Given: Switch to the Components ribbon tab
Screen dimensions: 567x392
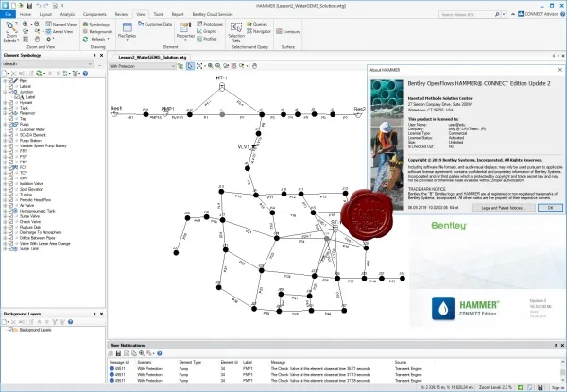Looking at the screenshot, I should (x=94, y=14).
